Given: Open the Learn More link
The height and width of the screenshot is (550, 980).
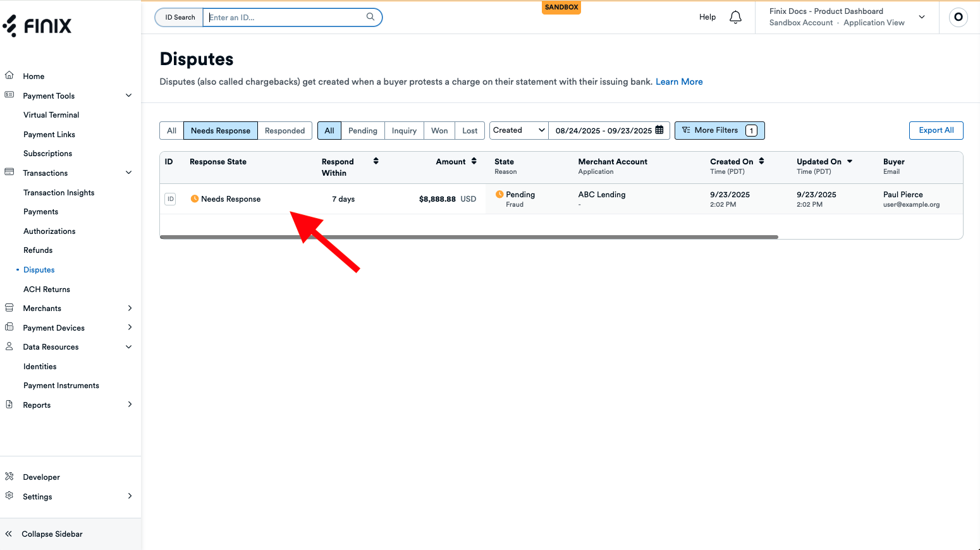Looking at the screenshot, I should pos(679,82).
